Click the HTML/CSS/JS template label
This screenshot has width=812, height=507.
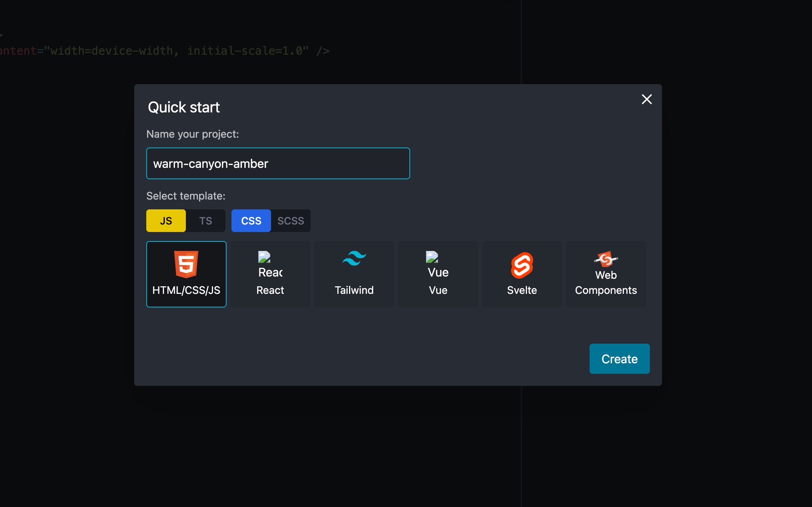pyautogui.click(x=186, y=290)
